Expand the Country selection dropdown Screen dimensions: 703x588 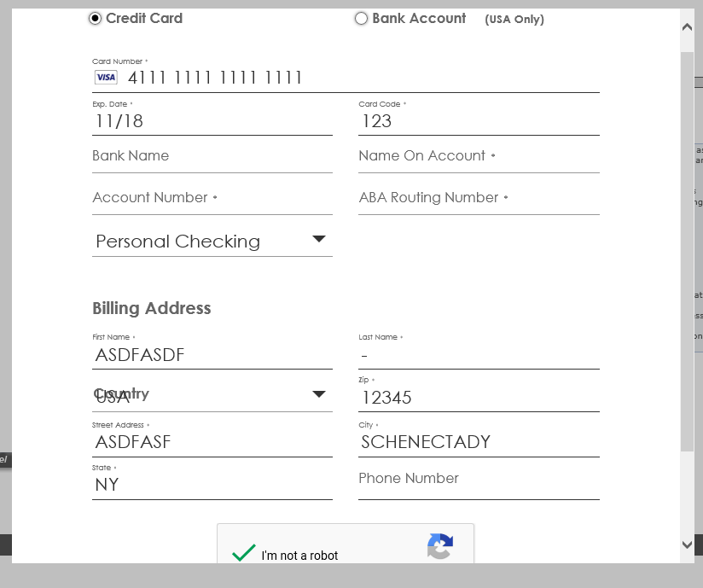(x=212, y=393)
